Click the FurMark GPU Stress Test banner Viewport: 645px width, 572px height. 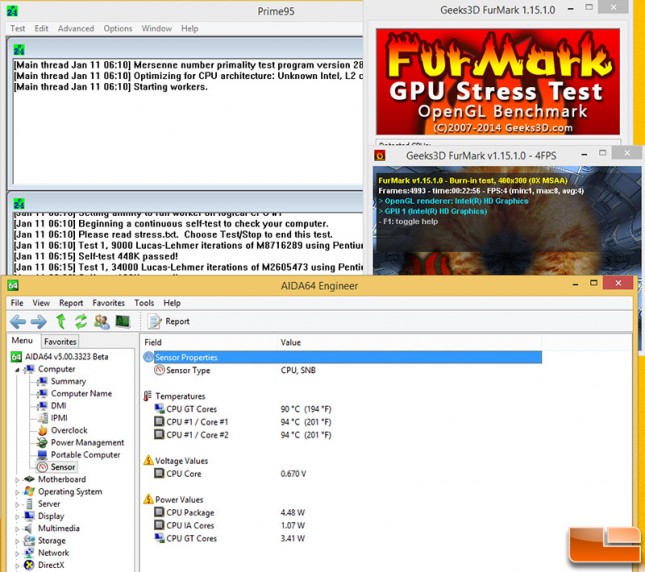point(498,81)
